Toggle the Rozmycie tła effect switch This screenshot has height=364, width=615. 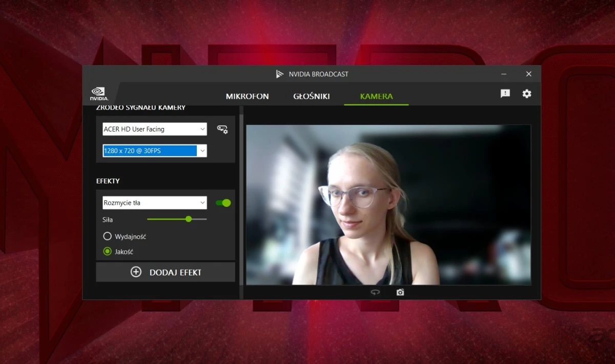[x=223, y=203]
